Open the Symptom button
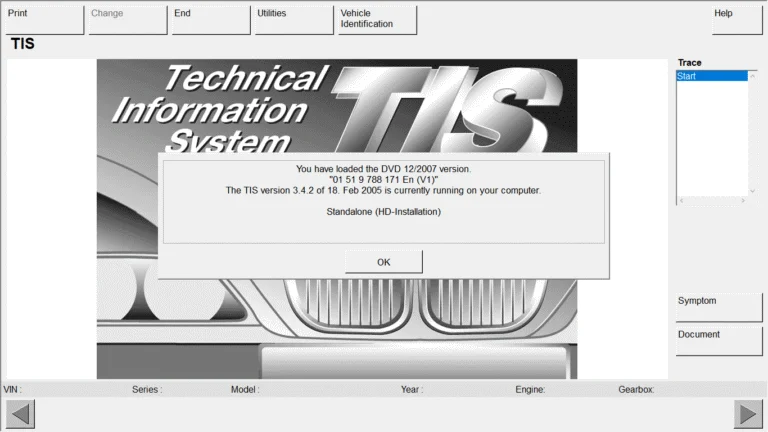This screenshot has width=768, height=432. tap(719, 307)
